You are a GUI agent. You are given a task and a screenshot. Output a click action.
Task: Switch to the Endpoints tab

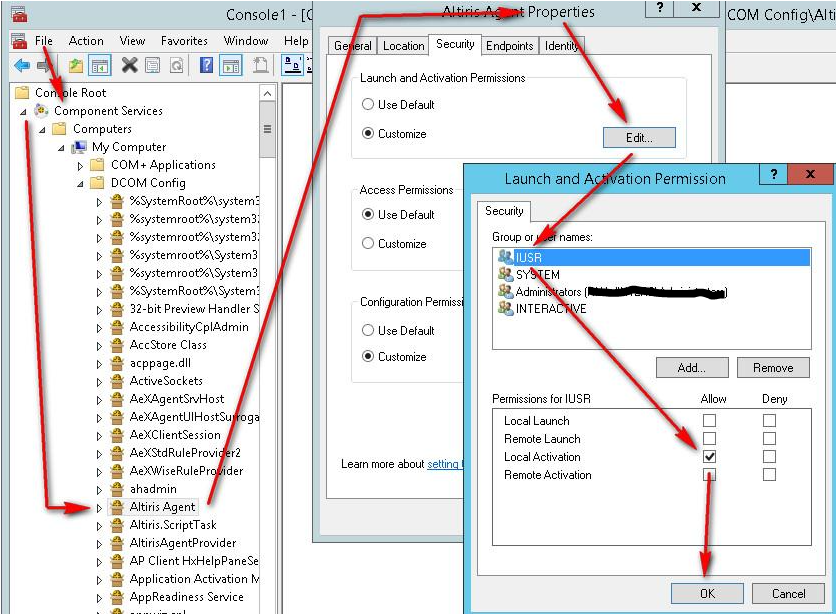pos(509,46)
